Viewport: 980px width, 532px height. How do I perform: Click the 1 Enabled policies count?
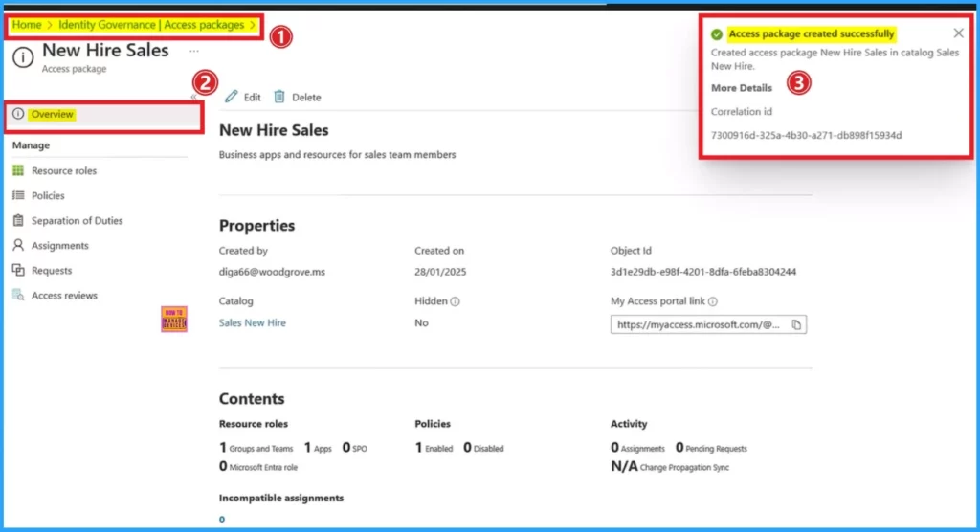tap(434, 448)
